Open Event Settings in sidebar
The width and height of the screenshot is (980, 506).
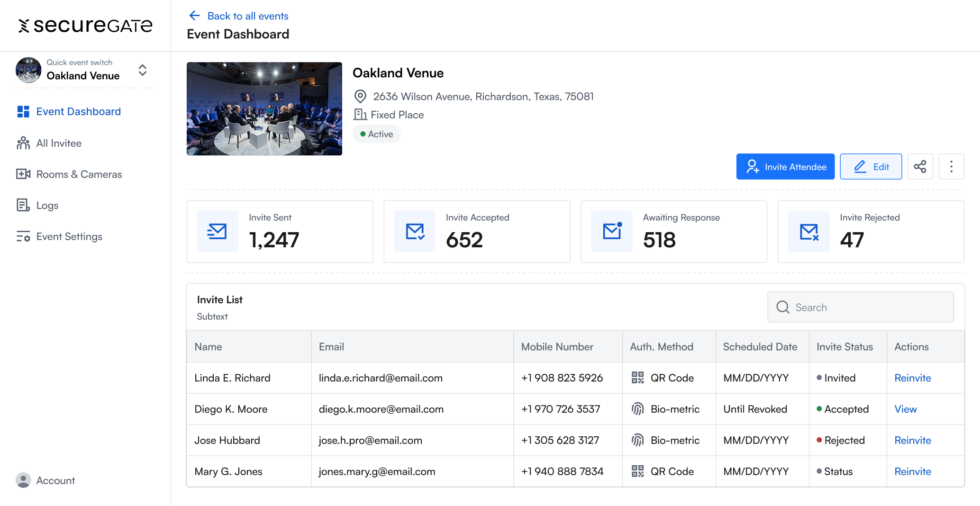tap(69, 236)
